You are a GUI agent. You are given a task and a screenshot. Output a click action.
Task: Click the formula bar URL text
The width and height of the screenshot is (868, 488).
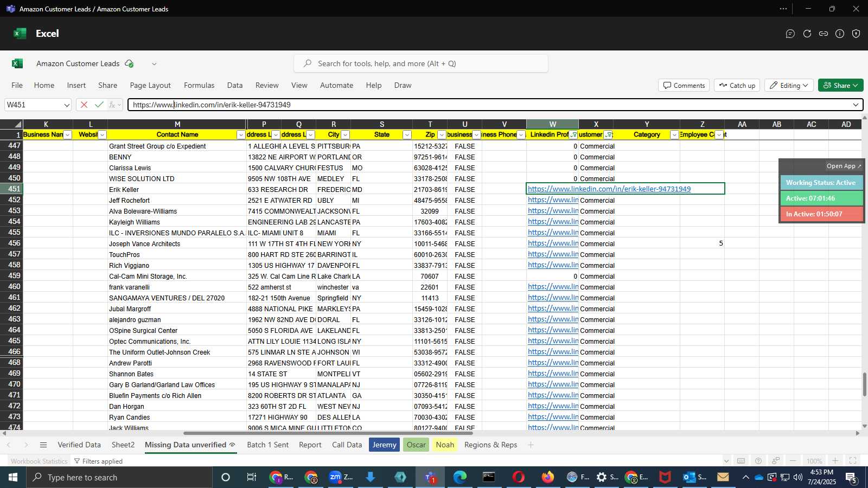pyautogui.click(x=212, y=105)
